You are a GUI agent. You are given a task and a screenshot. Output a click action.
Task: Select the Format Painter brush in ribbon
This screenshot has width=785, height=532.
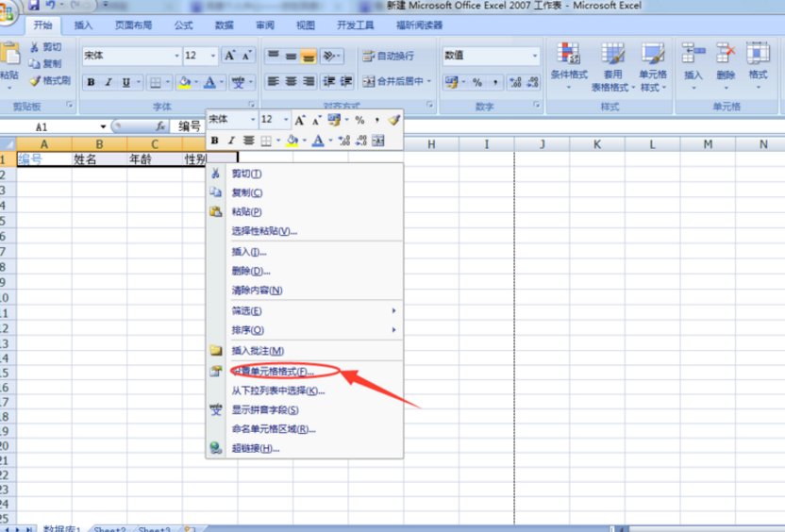click(x=34, y=80)
